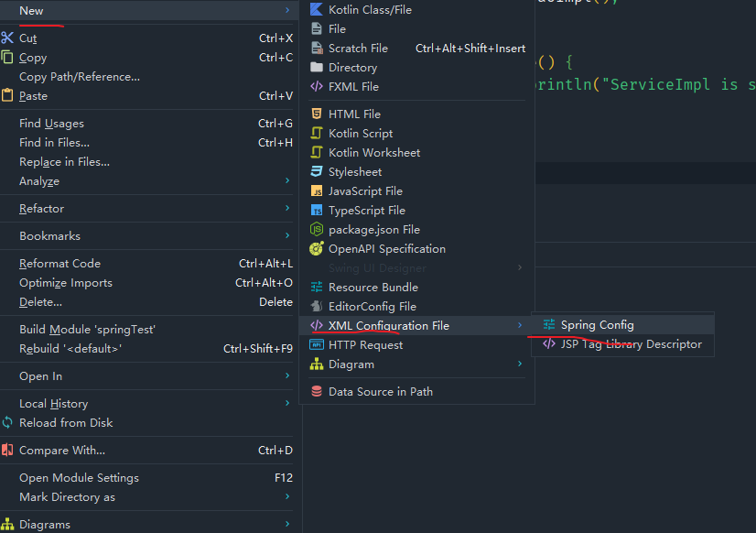Click the OpenAPI Specification icon
756x533 pixels.
pos(317,248)
